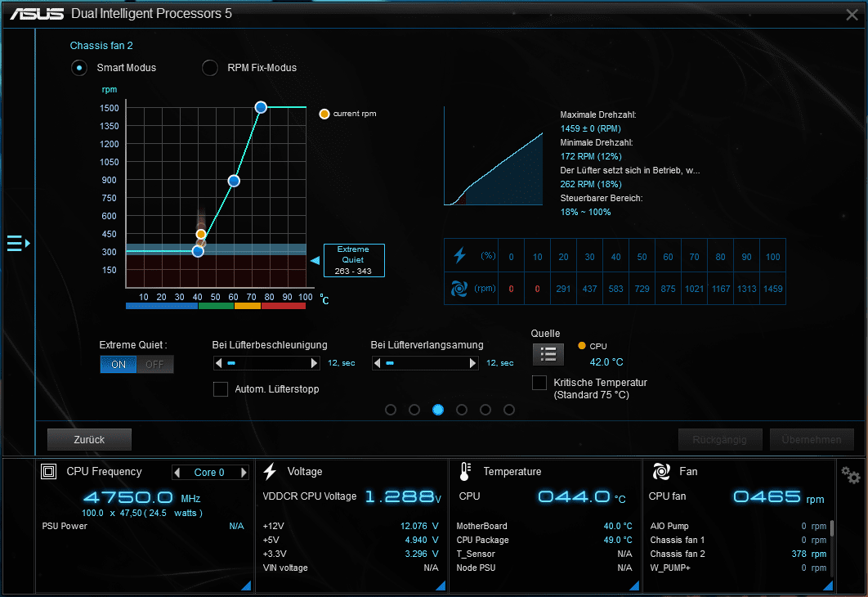Go to the sixth fan page dot
Screen dimensions: 868x597
[x=509, y=410]
